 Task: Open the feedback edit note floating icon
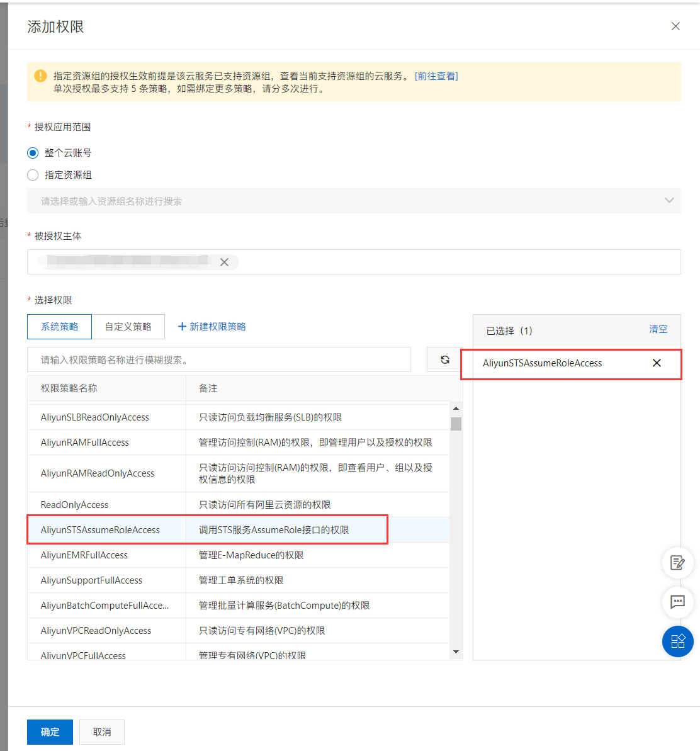click(677, 563)
